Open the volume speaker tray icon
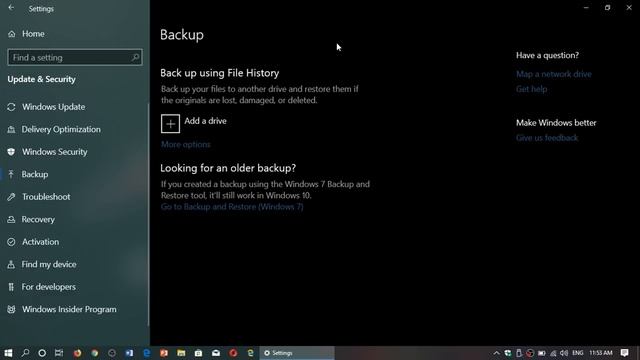This screenshot has height=360, width=640. (564, 353)
